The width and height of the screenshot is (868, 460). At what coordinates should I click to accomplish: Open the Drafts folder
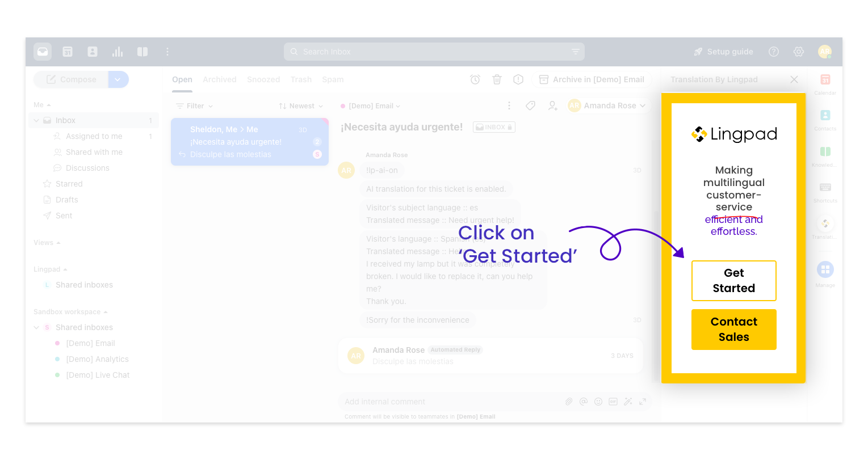point(66,200)
